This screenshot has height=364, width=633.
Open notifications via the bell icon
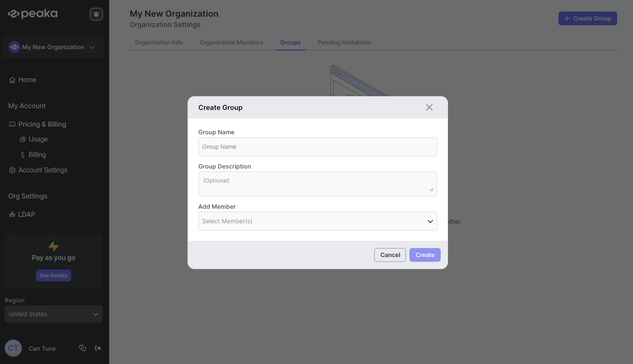96,14
